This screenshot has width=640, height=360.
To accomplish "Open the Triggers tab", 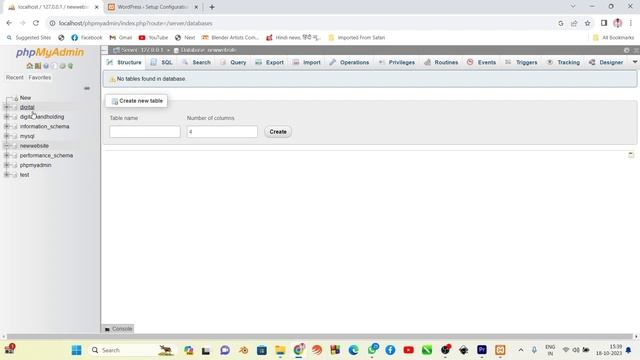I will point(522,62).
